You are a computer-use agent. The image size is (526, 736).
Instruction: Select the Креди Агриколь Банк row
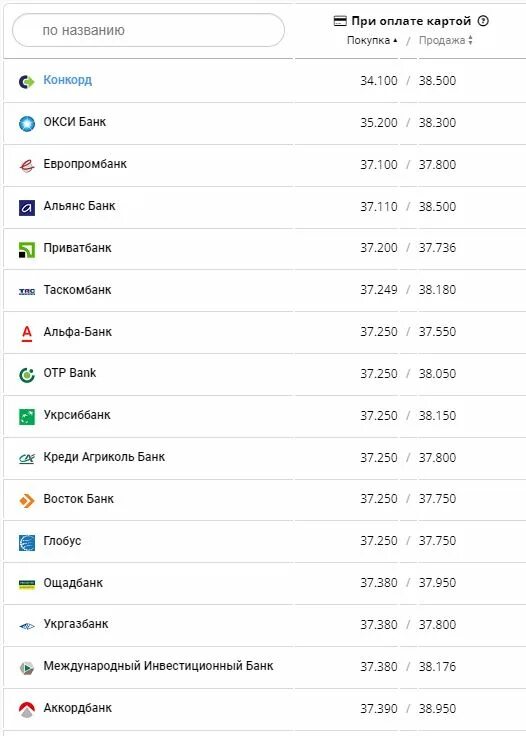[264, 458]
